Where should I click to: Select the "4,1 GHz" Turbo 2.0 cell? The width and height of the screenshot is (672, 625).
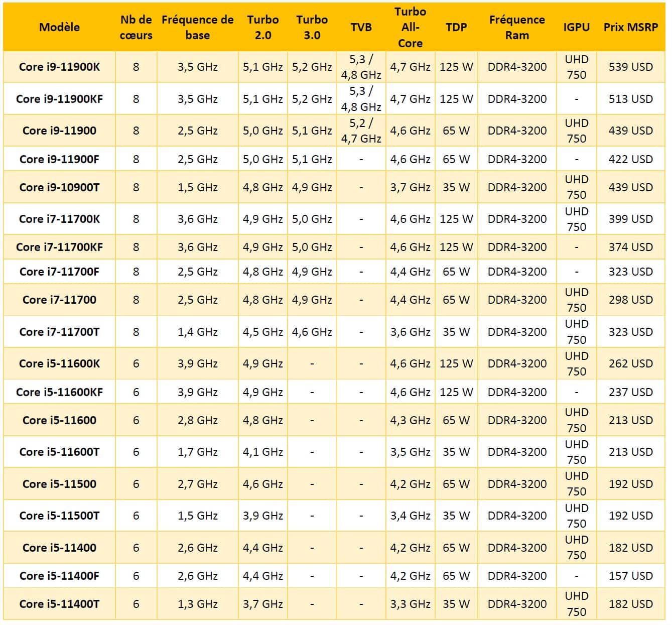pos(263,452)
